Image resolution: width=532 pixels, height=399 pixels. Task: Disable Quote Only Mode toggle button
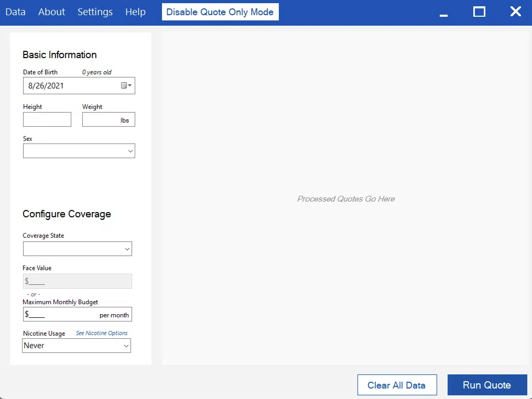(220, 12)
